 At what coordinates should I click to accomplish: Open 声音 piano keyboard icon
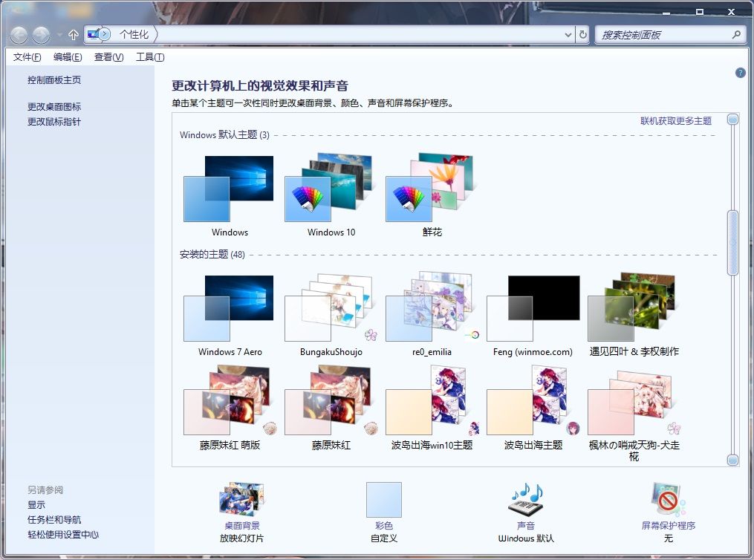pyautogui.click(x=526, y=498)
